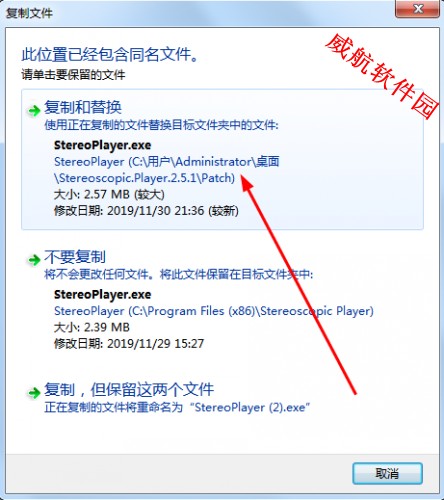The image size is (444, 500).
Task: Click the 大小: 2.57 MB (较大) line
Action: [x=109, y=194]
